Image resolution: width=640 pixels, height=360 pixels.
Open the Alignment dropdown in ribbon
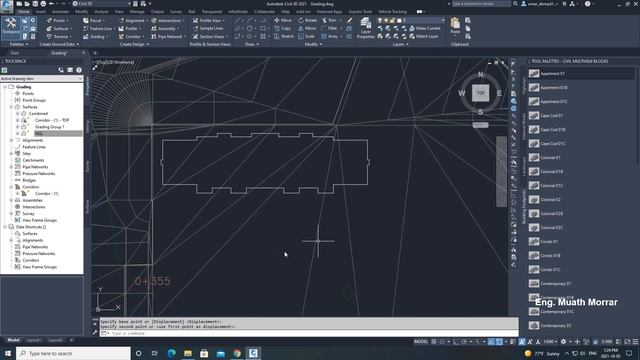tap(133, 20)
